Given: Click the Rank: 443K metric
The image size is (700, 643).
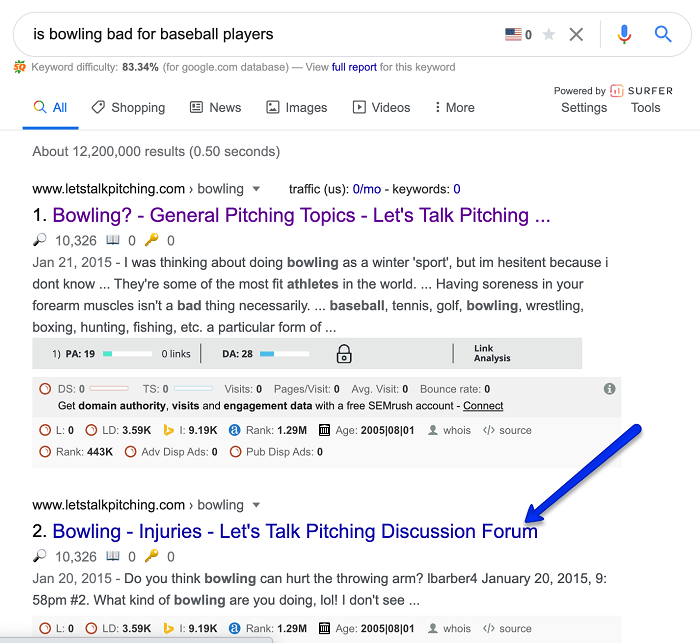Looking at the screenshot, I should (76, 452).
